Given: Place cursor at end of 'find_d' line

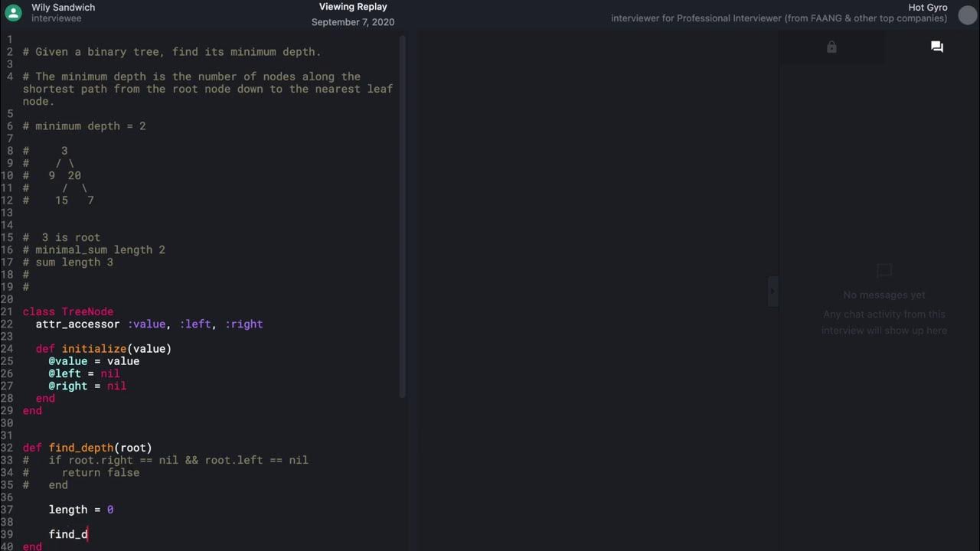Looking at the screenshot, I should click(x=88, y=534).
